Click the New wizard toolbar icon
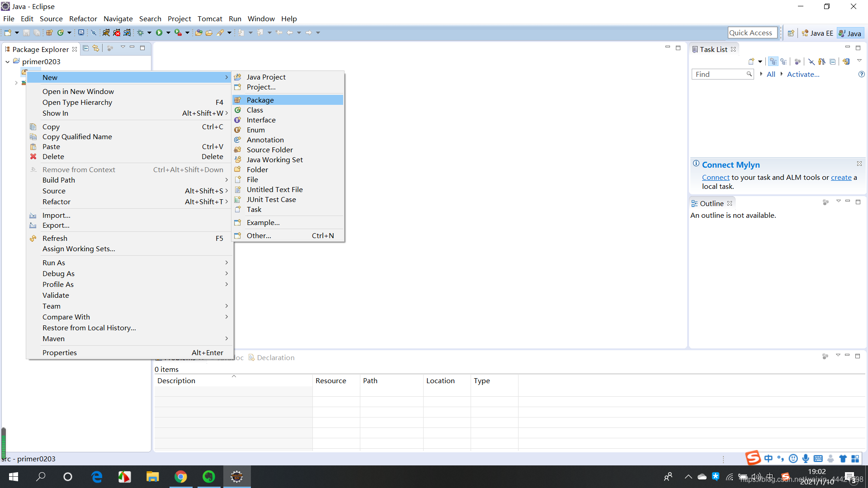 [x=8, y=33]
